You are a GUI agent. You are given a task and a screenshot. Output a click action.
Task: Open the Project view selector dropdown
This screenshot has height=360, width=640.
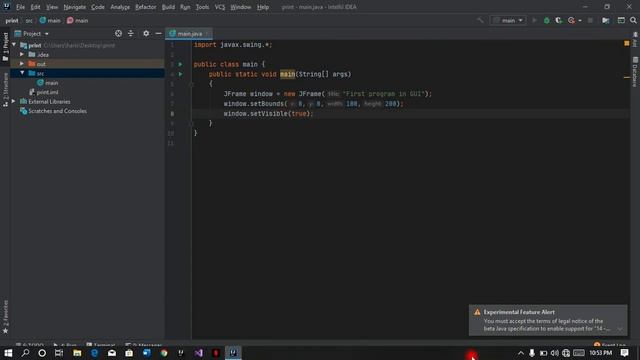click(x=32, y=33)
